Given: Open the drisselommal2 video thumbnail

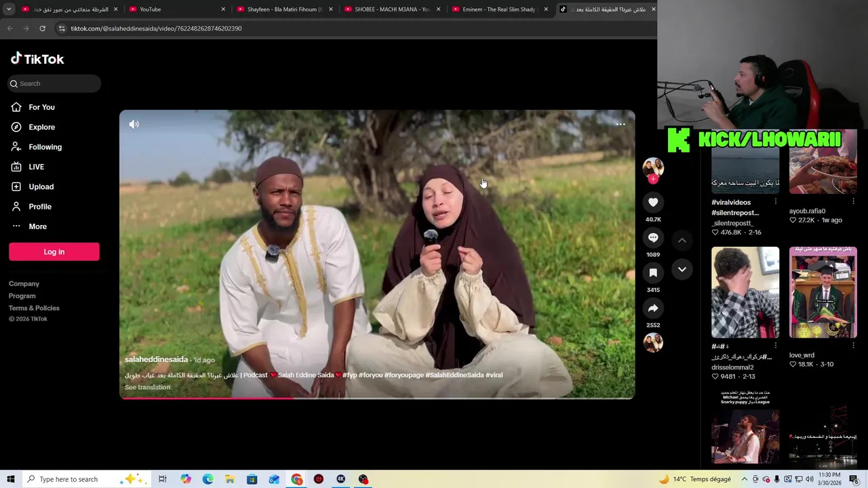Looking at the screenshot, I should pyautogui.click(x=745, y=292).
